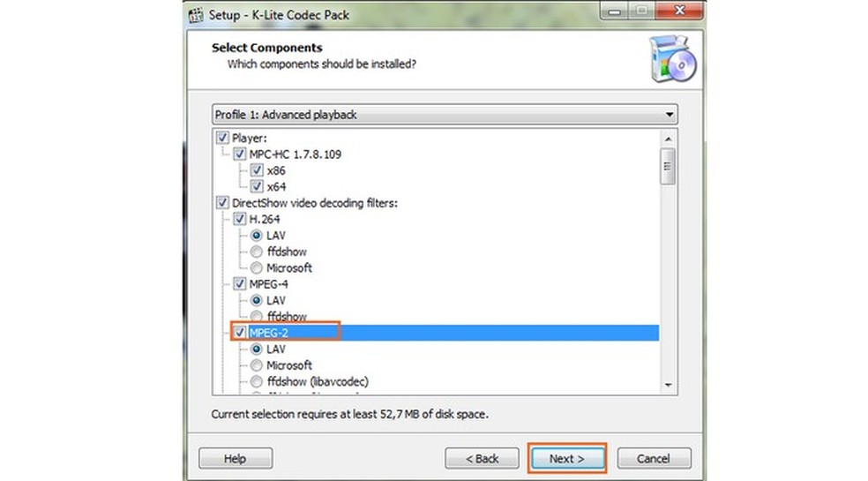
Task: Toggle the MPEG-4 checkbox
Action: [240, 283]
